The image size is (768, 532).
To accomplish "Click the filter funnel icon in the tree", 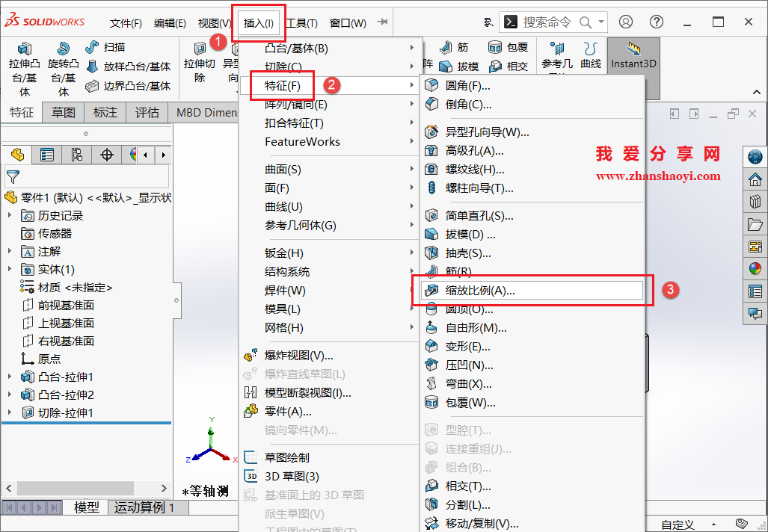I will pos(13,176).
